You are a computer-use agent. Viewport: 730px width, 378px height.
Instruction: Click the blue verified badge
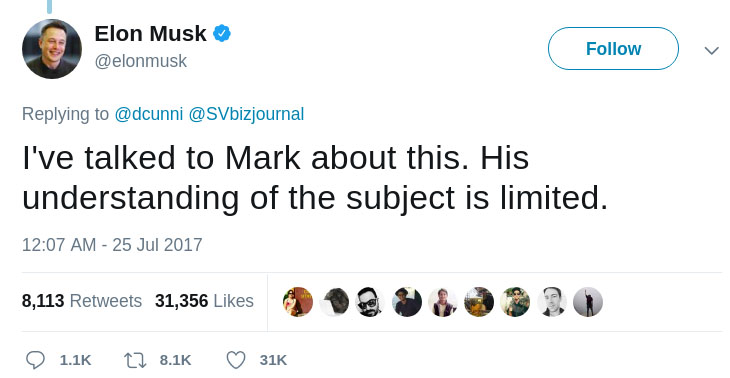[222, 34]
